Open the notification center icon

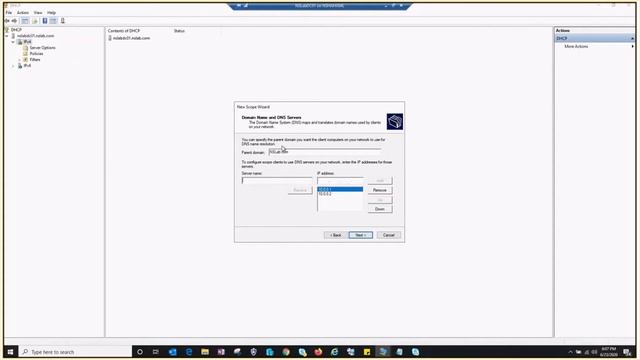(627, 352)
